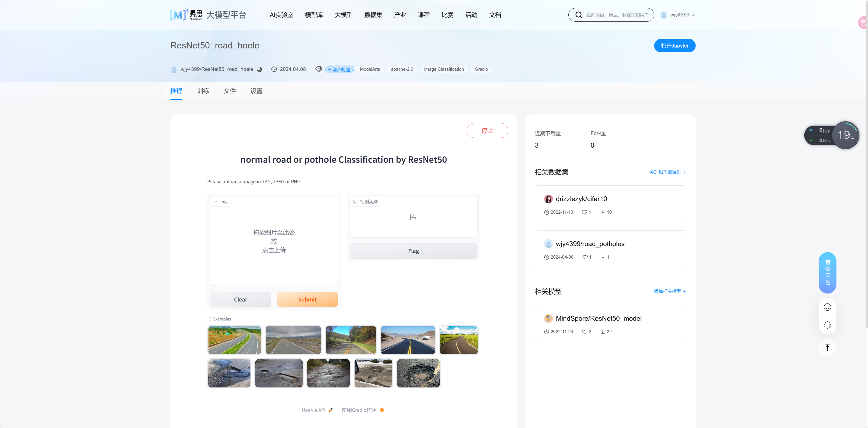The height and width of the screenshot is (428, 868).
Task: Open the 文件 tab
Action: point(230,91)
